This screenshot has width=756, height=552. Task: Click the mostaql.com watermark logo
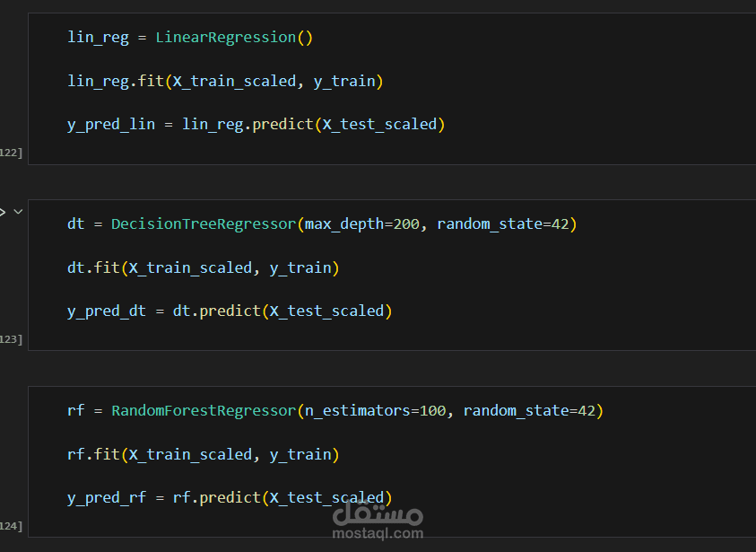(x=378, y=521)
